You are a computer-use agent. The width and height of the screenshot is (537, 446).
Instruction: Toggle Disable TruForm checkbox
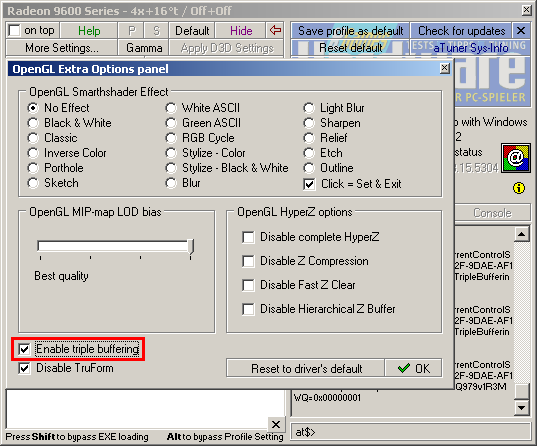24,369
